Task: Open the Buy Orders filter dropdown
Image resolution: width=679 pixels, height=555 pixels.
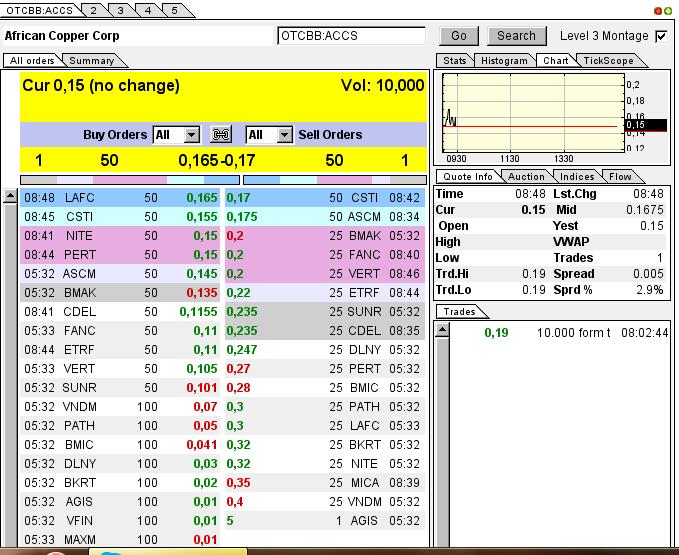Action: coord(177,135)
